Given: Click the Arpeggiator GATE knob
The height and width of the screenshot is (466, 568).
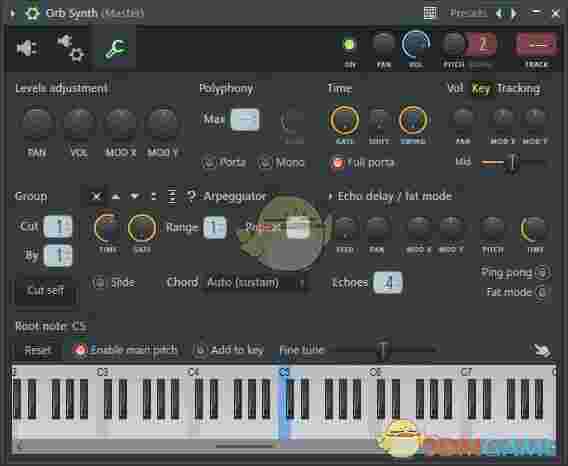Looking at the screenshot, I should 142,228.
